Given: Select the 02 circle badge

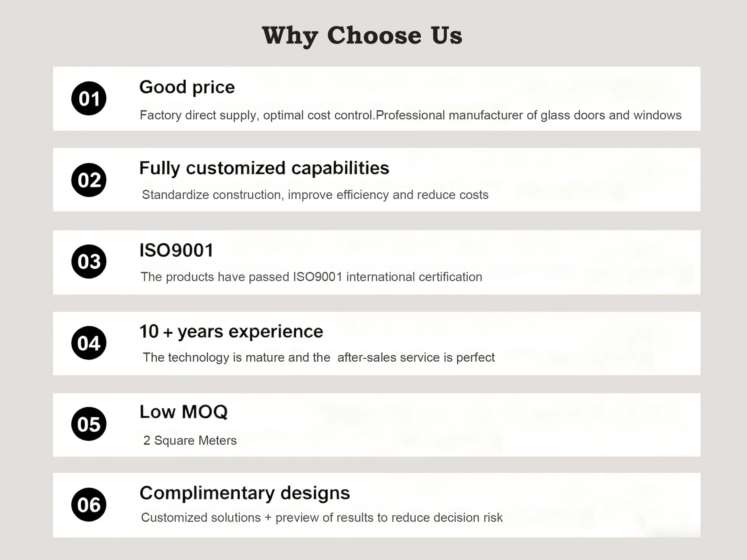Looking at the screenshot, I should (x=89, y=180).
